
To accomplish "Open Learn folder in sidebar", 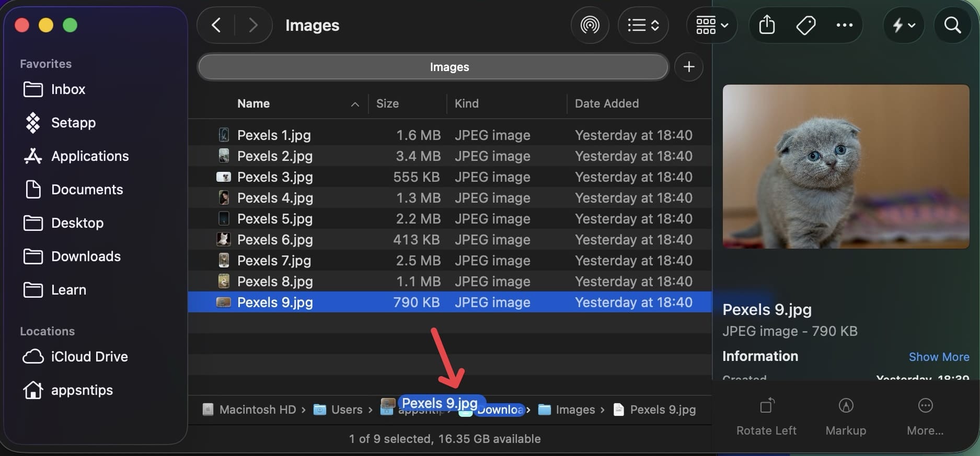I will pyautogui.click(x=55, y=290).
